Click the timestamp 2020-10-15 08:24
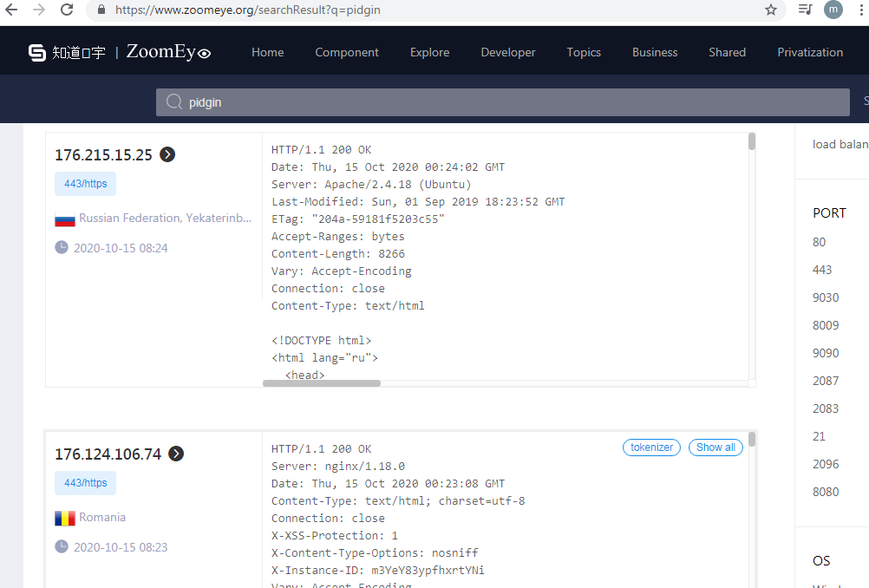Image resolution: width=869 pixels, height=588 pixels. click(121, 248)
